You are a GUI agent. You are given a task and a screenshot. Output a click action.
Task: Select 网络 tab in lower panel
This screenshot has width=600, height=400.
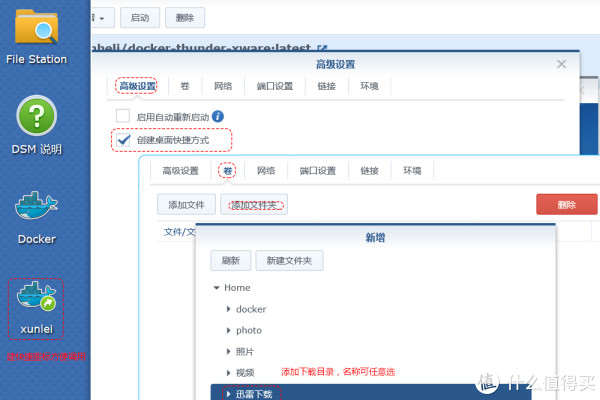click(266, 171)
